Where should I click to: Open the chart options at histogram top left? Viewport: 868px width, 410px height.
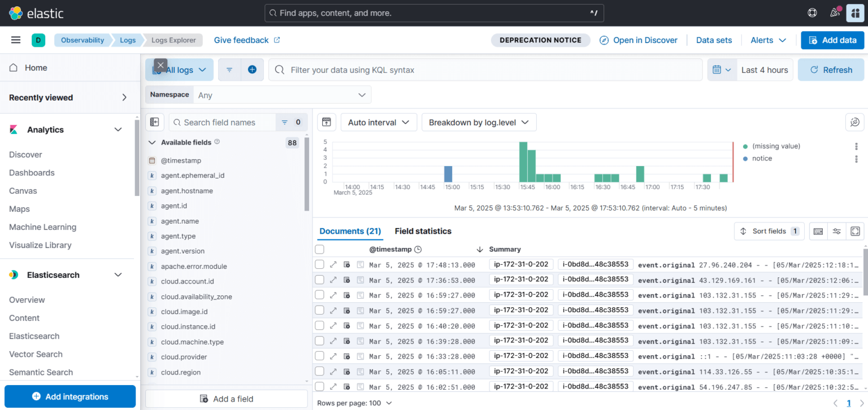(x=327, y=122)
